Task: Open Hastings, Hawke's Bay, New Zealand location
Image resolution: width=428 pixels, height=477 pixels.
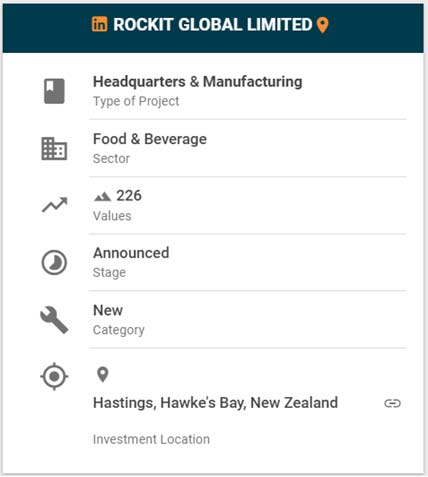Action: 215,403
